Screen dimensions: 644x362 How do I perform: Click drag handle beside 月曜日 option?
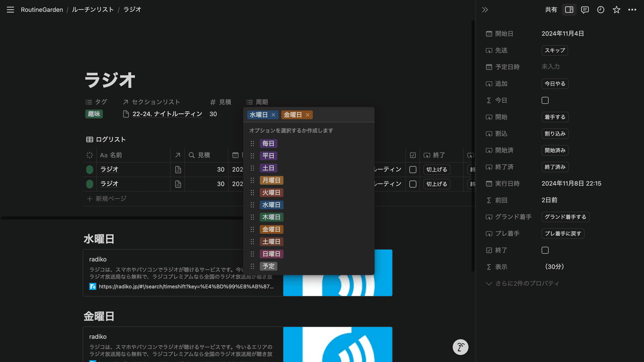tap(252, 180)
